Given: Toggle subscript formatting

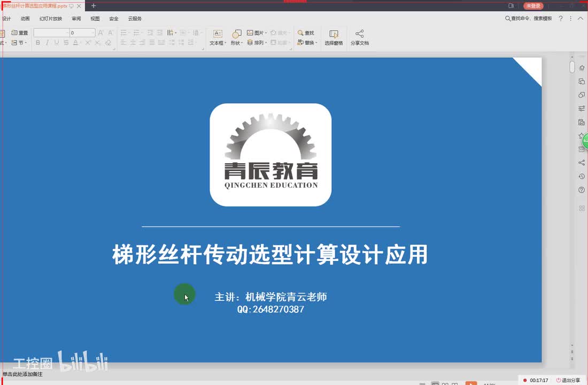Looking at the screenshot, I should 97,43.
